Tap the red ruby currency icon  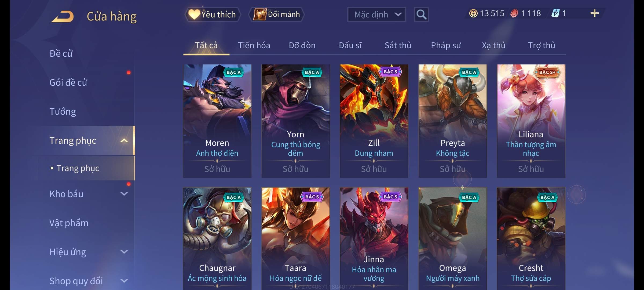coord(514,13)
